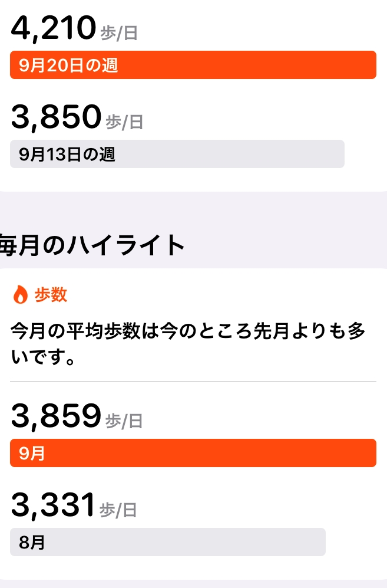The width and height of the screenshot is (387, 588).
Task: Tap the 8月 label inside gray bar
Action: pyautogui.click(x=32, y=542)
